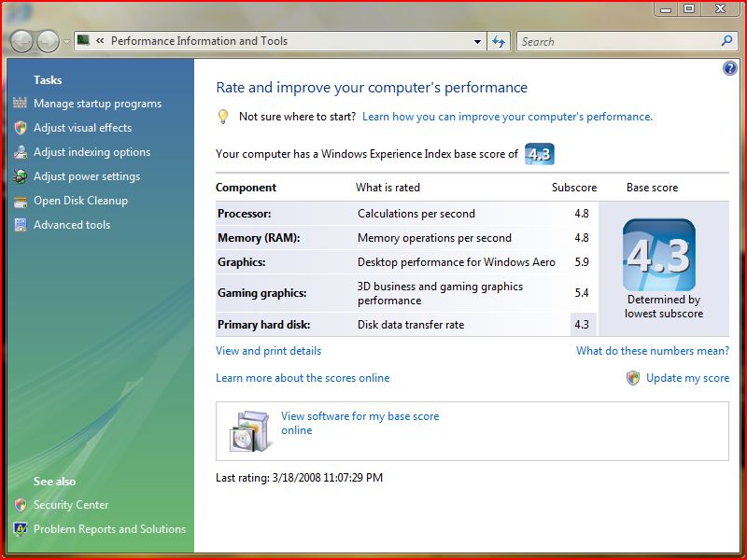The height and width of the screenshot is (560, 747).
Task: Open Learn more about the scores online
Action: pos(303,378)
